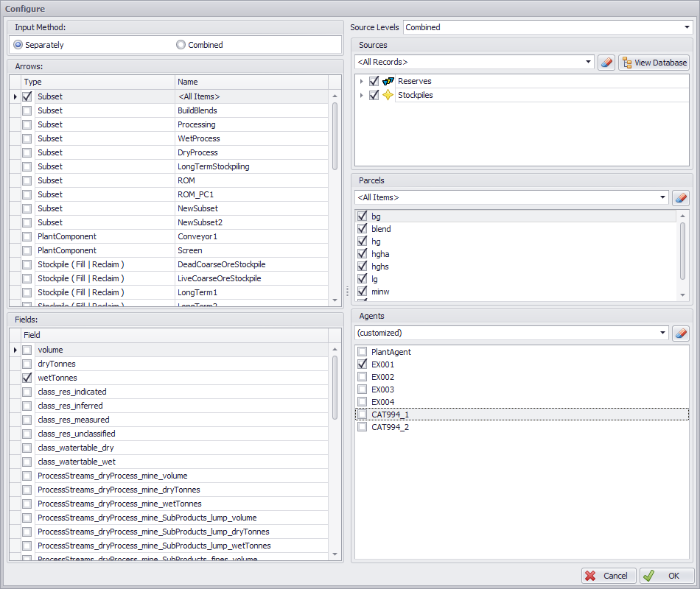Select the Combined input method radio button
The width and height of the screenshot is (700, 589).
click(181, 45)
